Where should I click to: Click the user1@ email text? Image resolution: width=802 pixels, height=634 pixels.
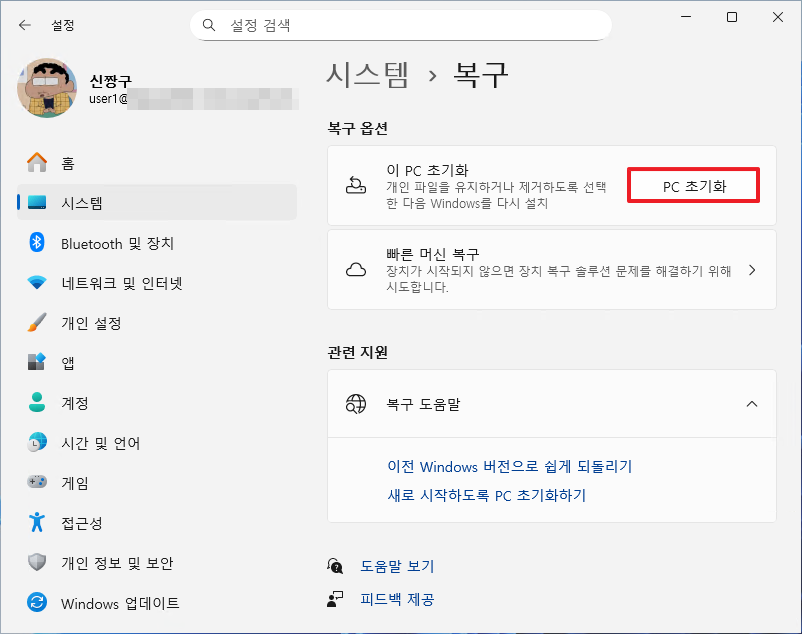pos(108,99)
